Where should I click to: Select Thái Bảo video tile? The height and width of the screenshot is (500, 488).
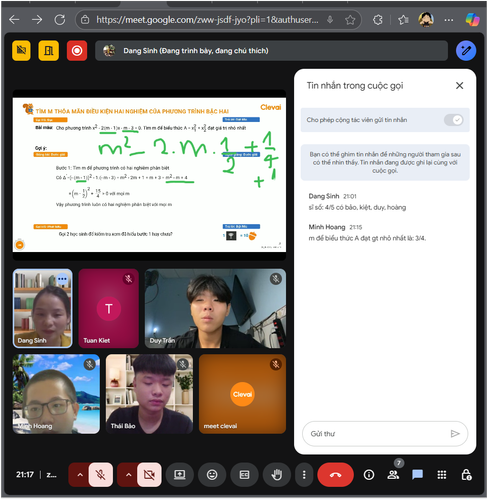click(x=149, y=394)
